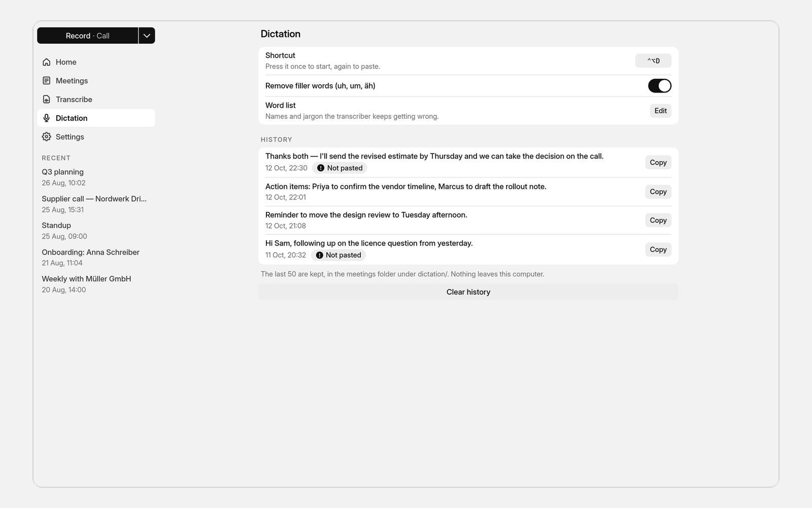Select 'Reminder to move the design review' text
Screen dimensions: 812x508
click(x=366, y=215)
